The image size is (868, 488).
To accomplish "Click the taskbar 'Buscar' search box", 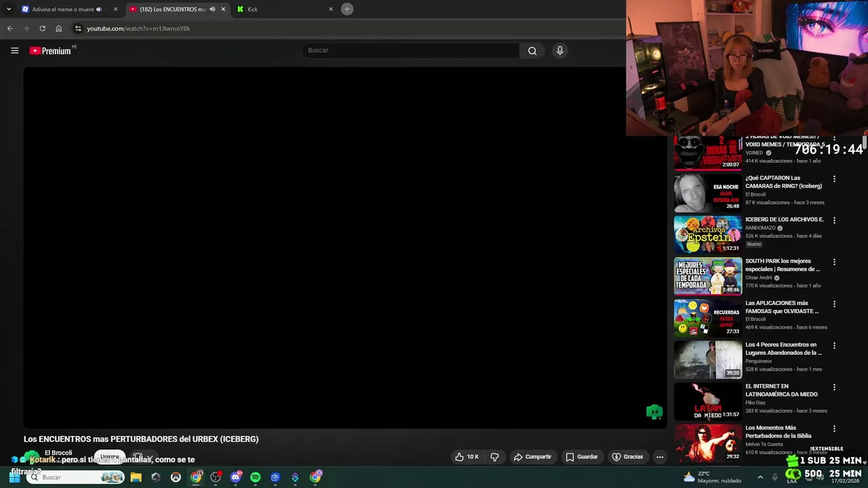I will [x=77, y=477].
